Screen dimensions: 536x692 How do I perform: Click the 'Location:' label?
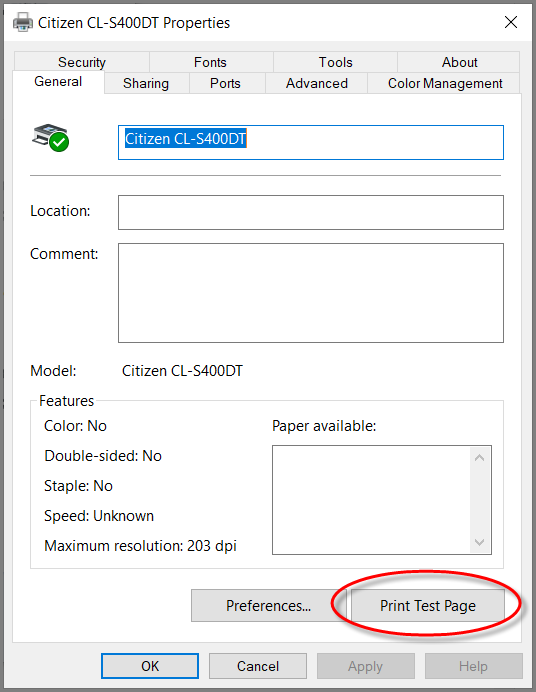coord(60,211)
